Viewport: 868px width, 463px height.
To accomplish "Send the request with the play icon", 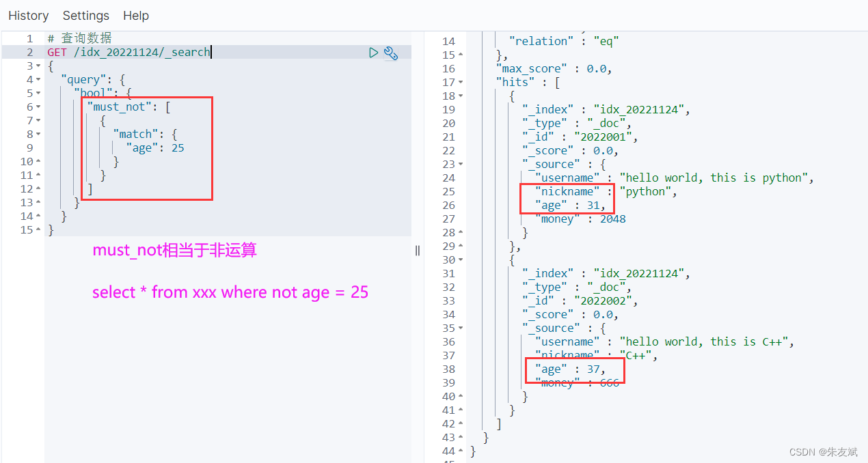I will (373, 53).
